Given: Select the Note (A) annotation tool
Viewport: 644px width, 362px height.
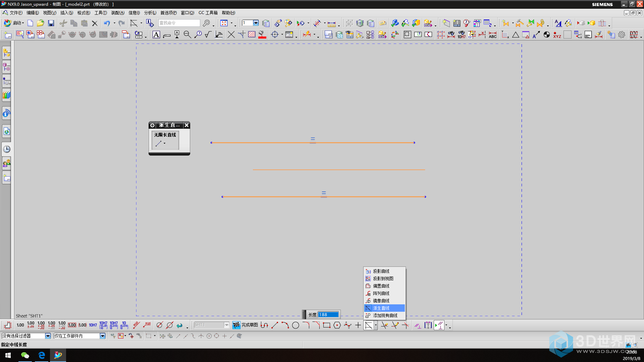Looking at the screenshot, I should pyautogui.click(x=156, y=35).
